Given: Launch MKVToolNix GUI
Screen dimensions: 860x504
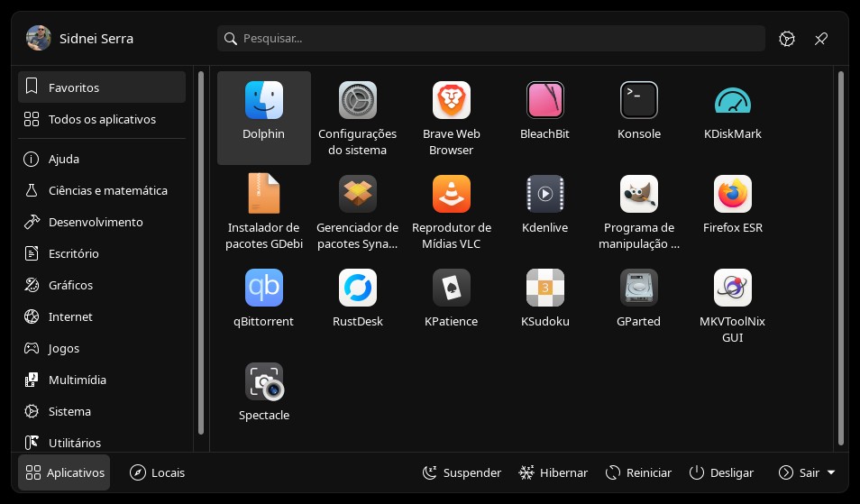Looking at the screenshot, I should [733, 306].
